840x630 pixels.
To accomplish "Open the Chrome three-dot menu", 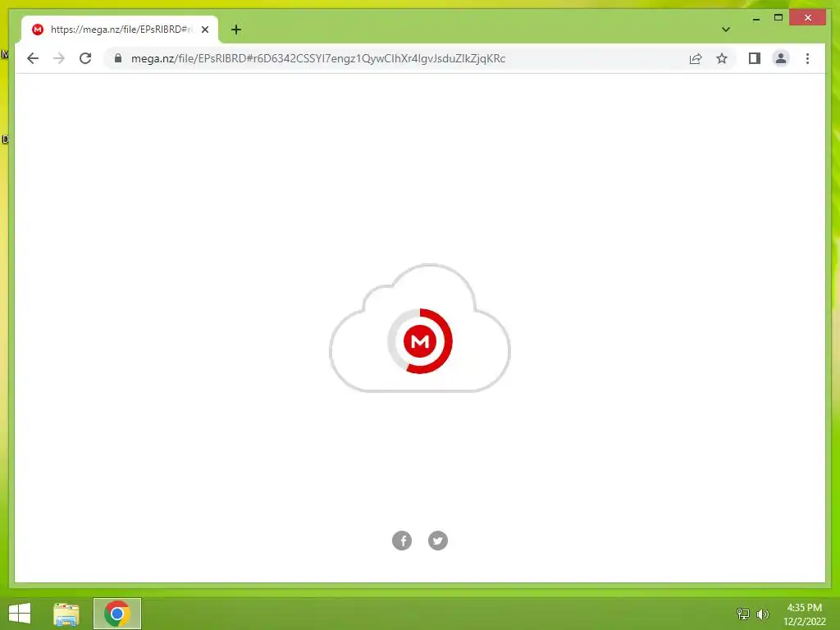I will (807, 58).
